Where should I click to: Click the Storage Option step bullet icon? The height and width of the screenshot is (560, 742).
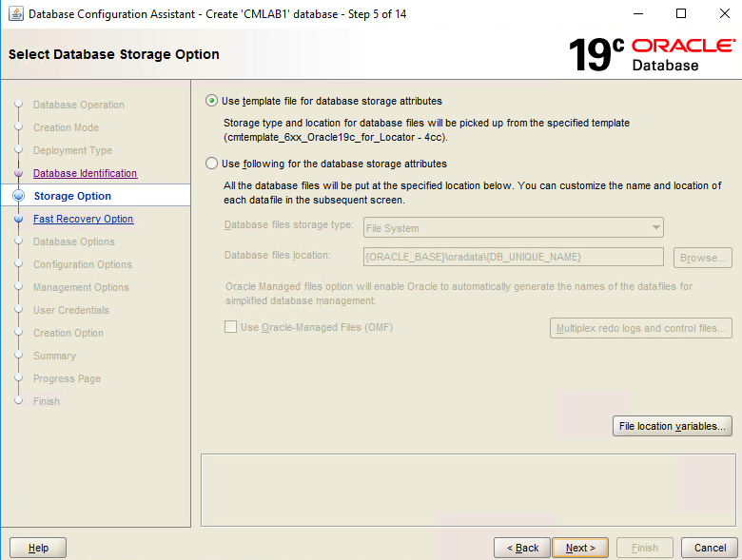click(18, 195)
